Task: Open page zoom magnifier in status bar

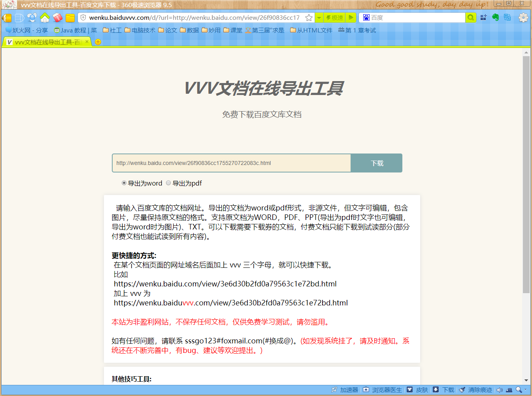Action: 519,390
